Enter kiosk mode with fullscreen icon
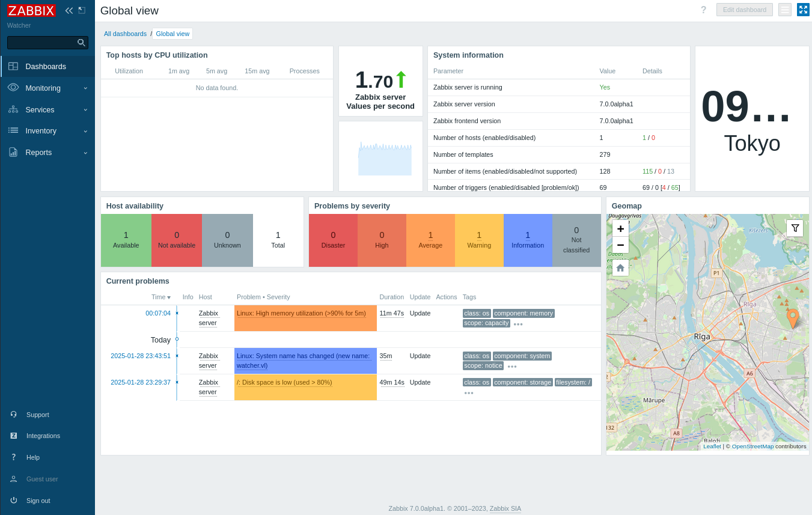This screenshot has width=812, height=515. [803, 10]
